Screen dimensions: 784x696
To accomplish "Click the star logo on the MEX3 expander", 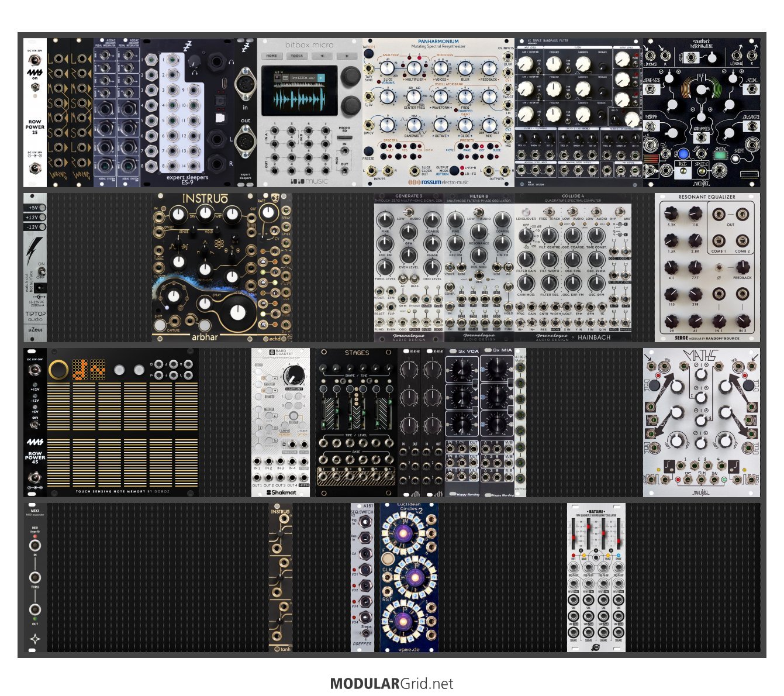I will pos(35,639).
